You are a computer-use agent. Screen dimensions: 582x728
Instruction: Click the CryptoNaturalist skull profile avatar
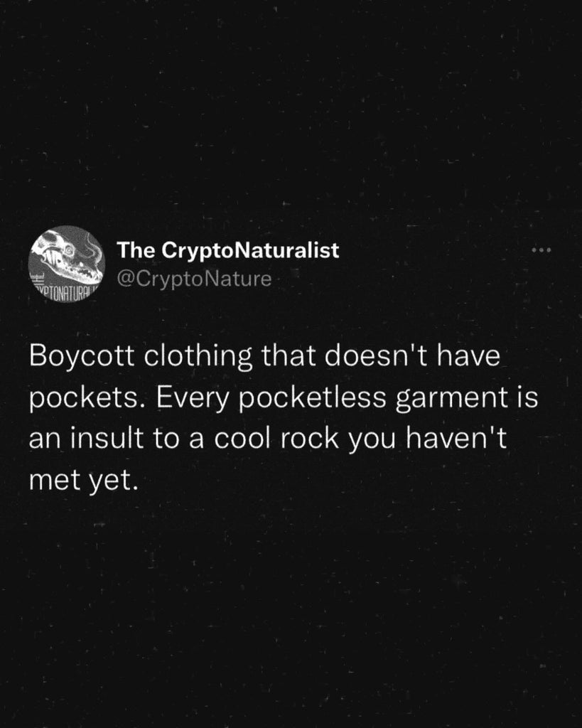point(66,264)
